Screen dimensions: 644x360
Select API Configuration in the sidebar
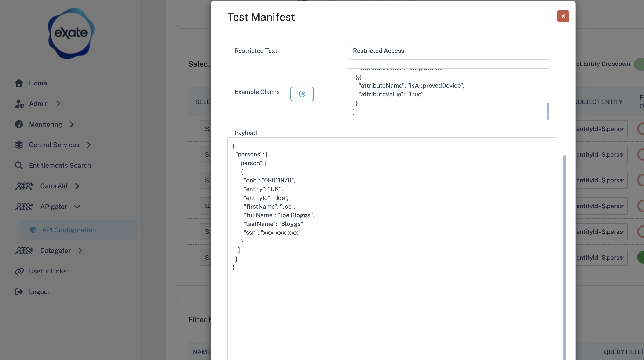click(78, 230)
